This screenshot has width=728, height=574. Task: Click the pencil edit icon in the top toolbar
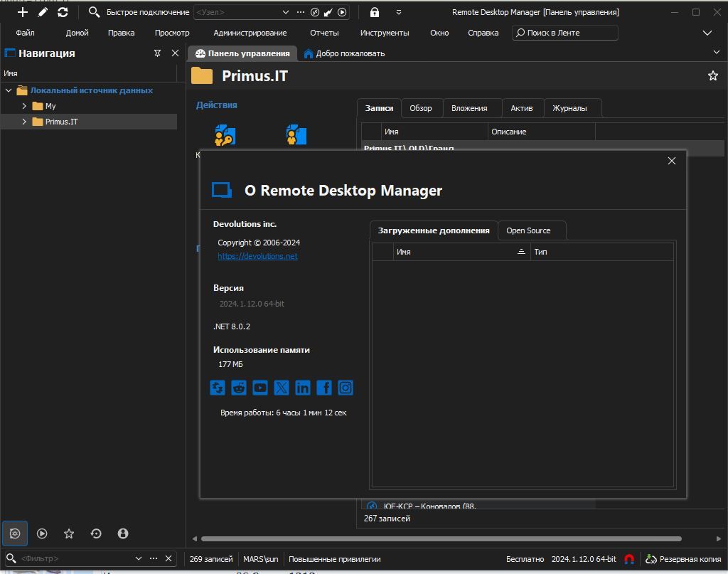point(43,12)
